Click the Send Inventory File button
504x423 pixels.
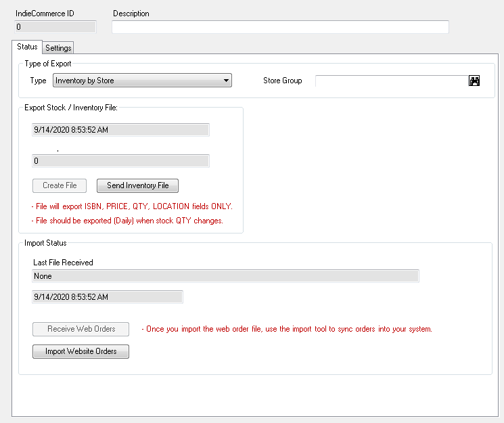tap(137, 185)
